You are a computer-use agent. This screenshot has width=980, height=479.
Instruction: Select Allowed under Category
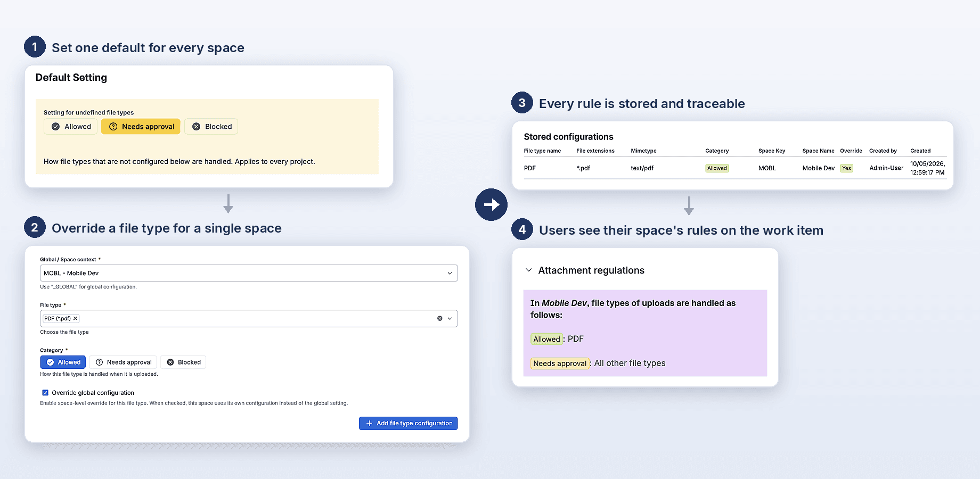pos(63,362)
